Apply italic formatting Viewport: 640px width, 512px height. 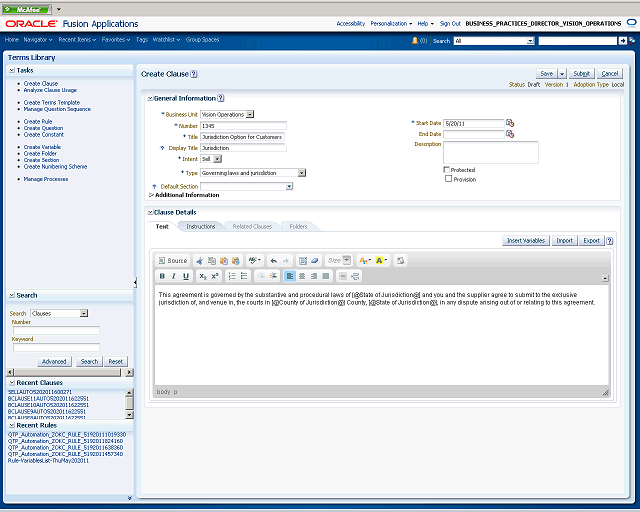(x=174, y=276)
